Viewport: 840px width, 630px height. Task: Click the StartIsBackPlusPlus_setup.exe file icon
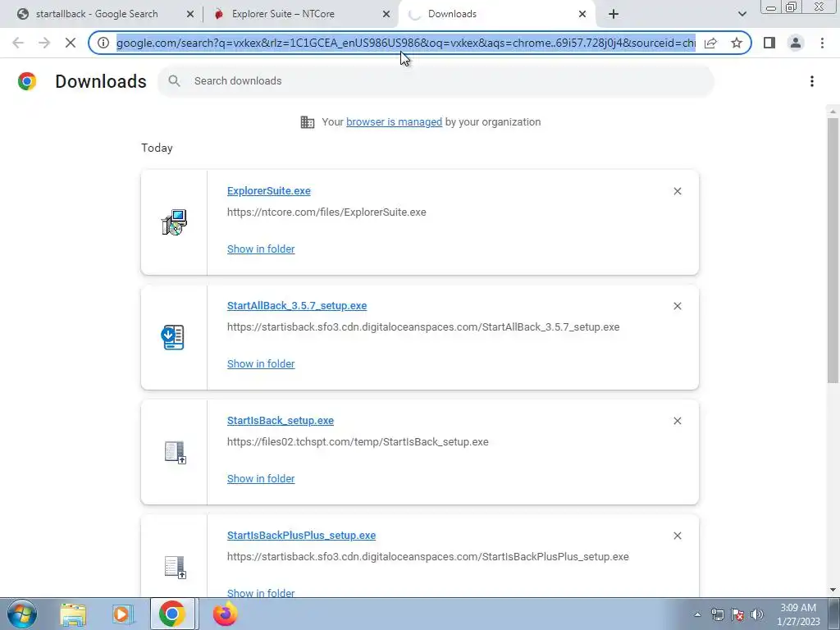(x=176, y=568)
